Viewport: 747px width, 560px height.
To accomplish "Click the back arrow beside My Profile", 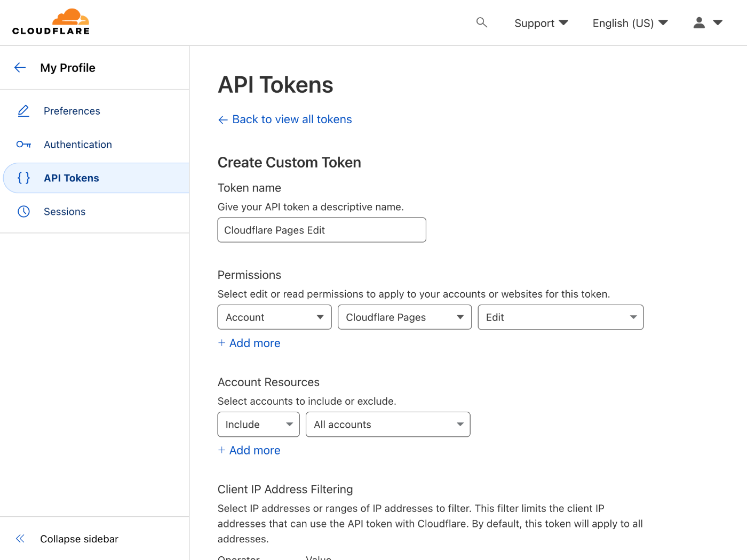I will coord(20,67).
